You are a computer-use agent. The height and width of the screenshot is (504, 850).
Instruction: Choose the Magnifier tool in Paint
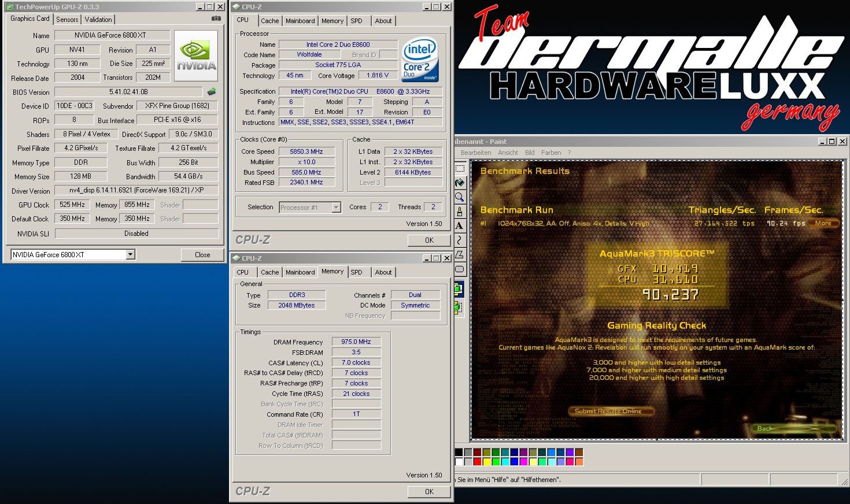[x=460, y=197]
